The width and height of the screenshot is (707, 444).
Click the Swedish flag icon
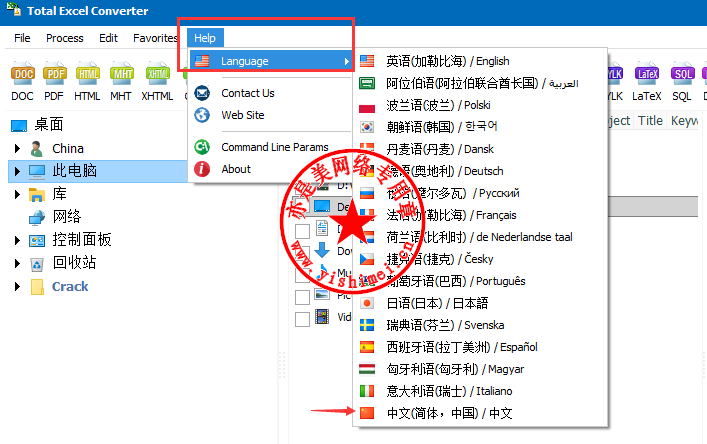pos(367,325)
